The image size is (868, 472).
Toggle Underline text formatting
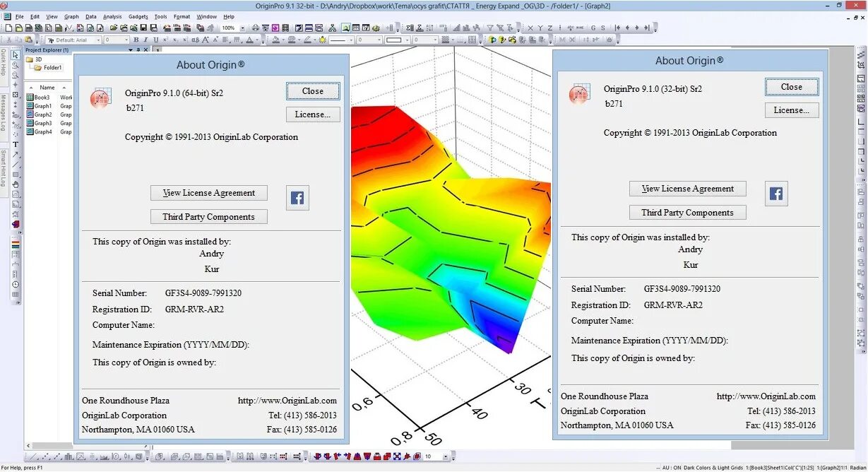point(156,40)
